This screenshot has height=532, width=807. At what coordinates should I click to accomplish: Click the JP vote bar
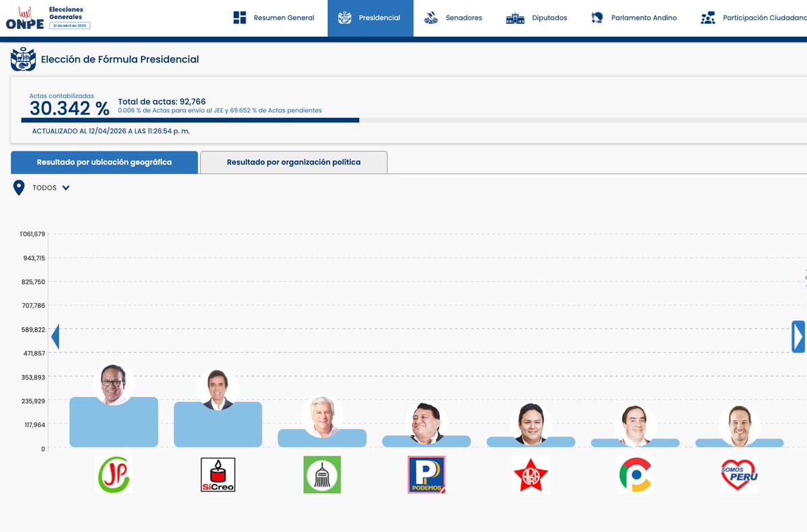pyautogui.click(x=114, y=422)
